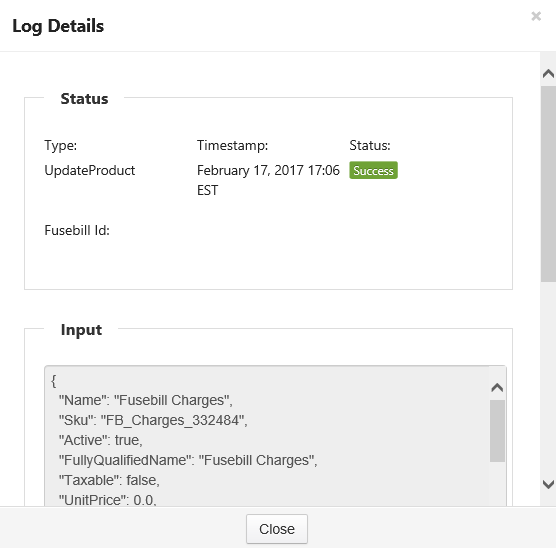
Task: Click the "Active": true line
Action: [x=100, y=440]
